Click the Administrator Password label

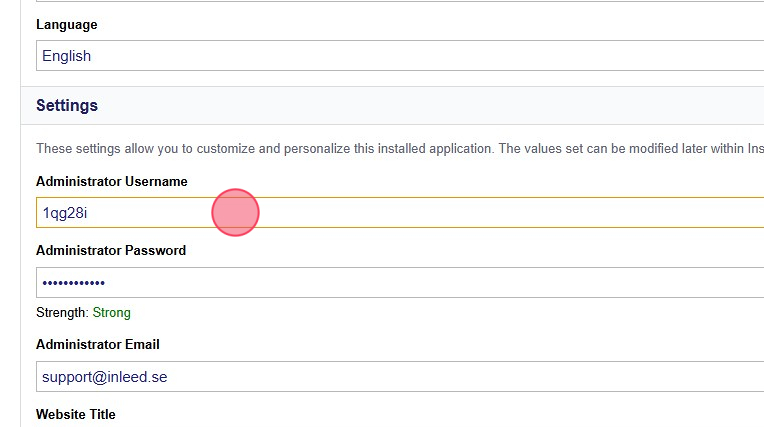pyautogui.click(x=110, y=250)
